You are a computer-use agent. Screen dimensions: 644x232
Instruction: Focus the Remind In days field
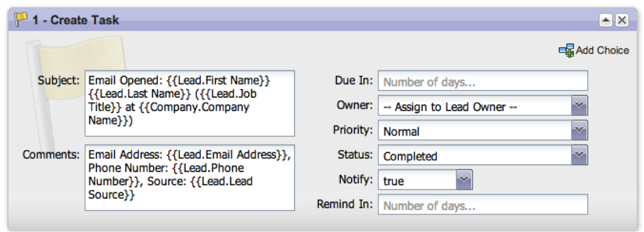(483, 205)
